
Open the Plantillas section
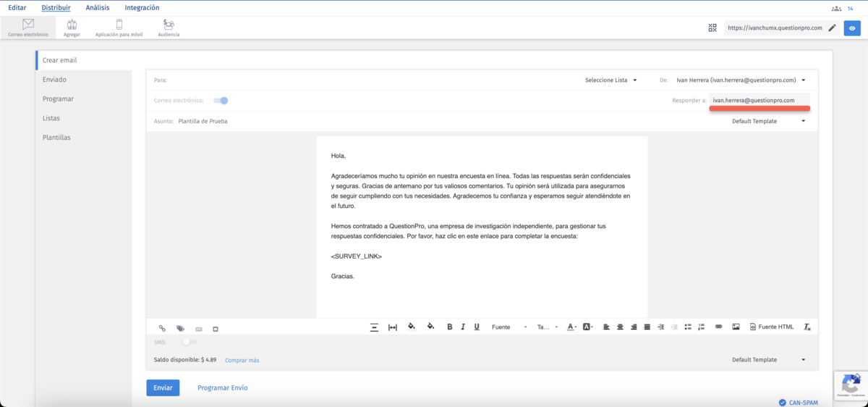coord(56,137)
